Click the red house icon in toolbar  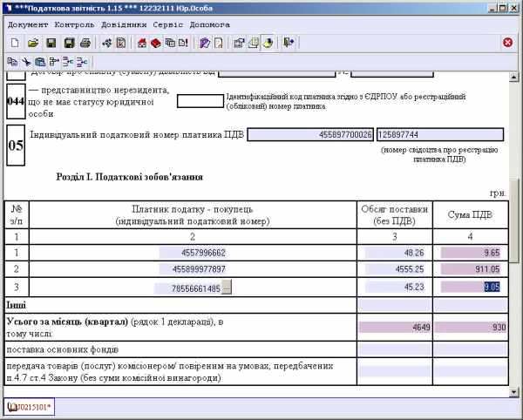(142, 43)
